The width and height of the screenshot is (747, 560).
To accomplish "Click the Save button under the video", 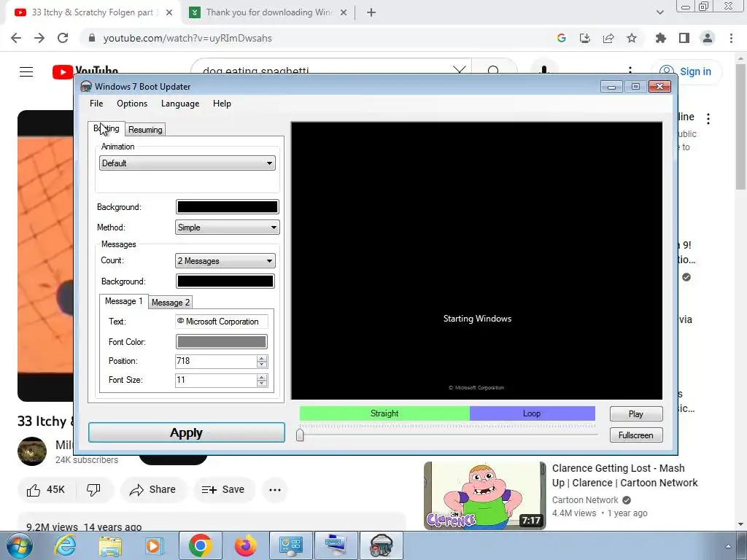I will [x=223, y=489].
